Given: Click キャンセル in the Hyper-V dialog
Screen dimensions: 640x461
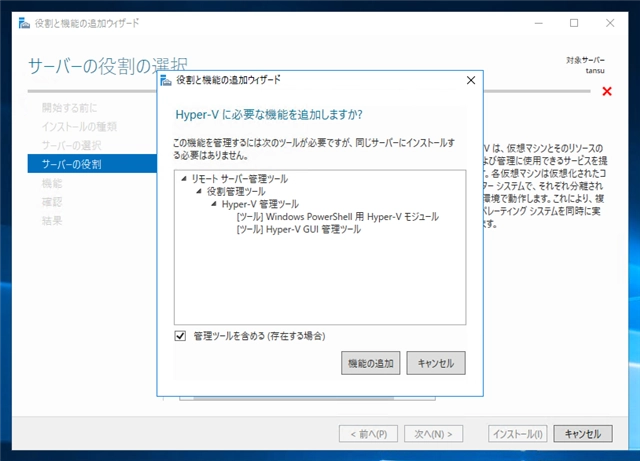Looking at the screenshot, I should click(x=436, y=363).
